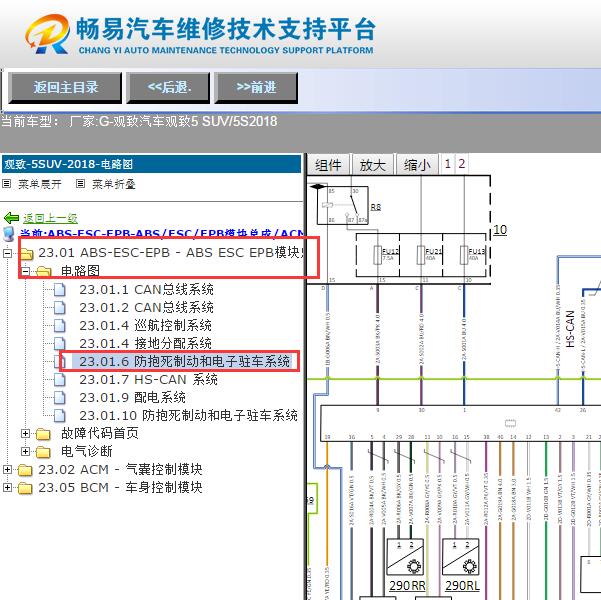Viewport: 601px width, 600px height.
Task: Zoom out with the 缩小 button
Action: pyautogui.click(x=417, y=165)
